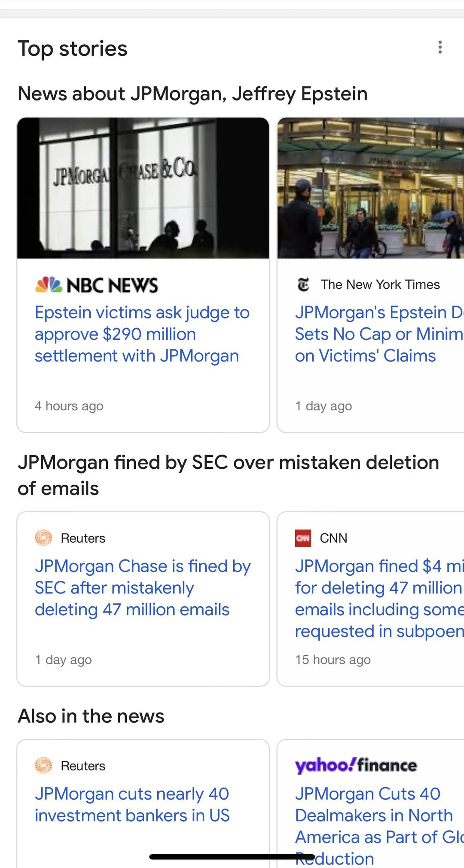Viewport: 464px width, 868px height.
Task: Open Epstein victims $290 million settlement article
Action: tap(142, 334)
